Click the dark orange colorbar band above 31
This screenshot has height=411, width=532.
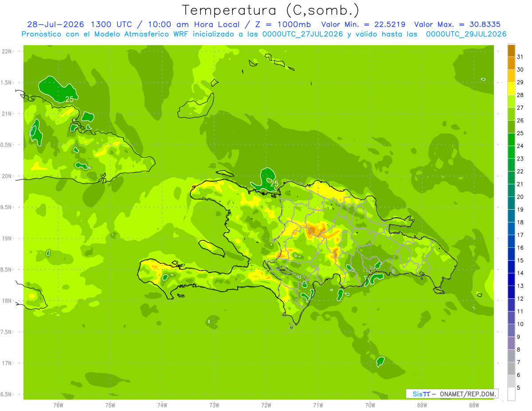(x=511, y=51)
